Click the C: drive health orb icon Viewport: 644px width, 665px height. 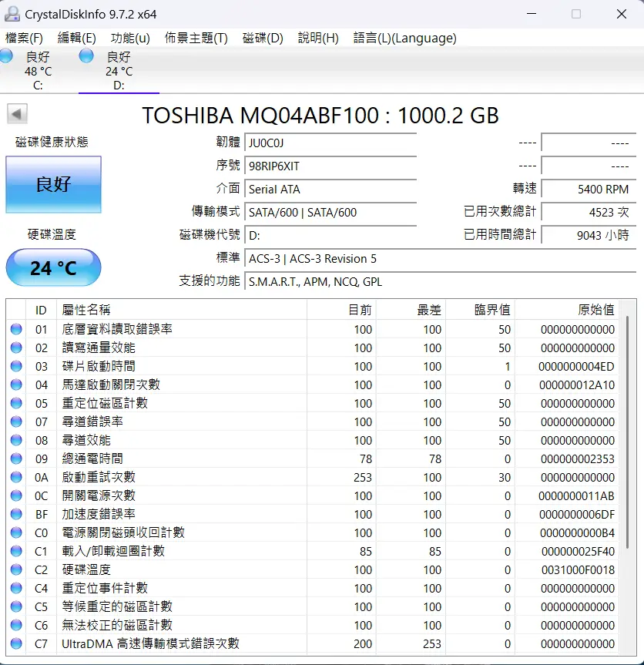pyautogui.click(x=6, y=56)
